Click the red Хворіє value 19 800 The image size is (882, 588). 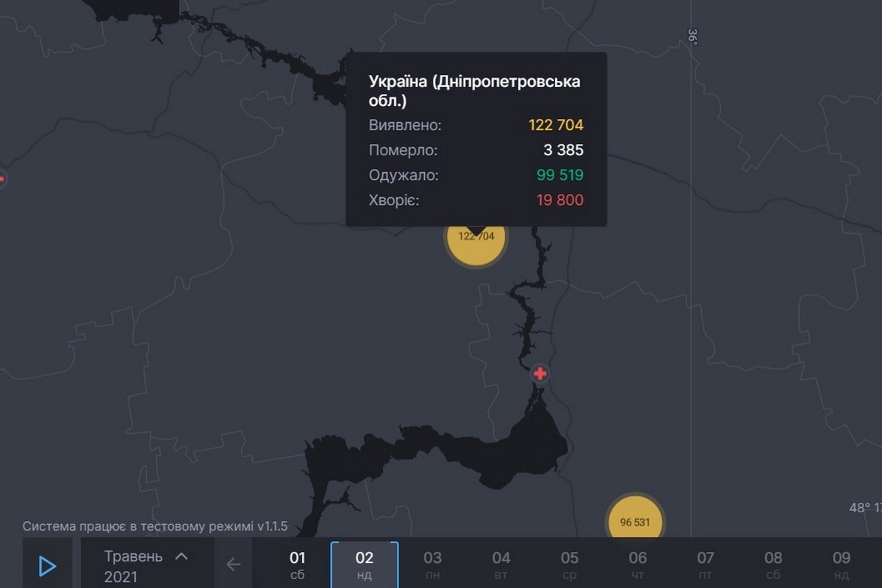[x=561, y=200]
